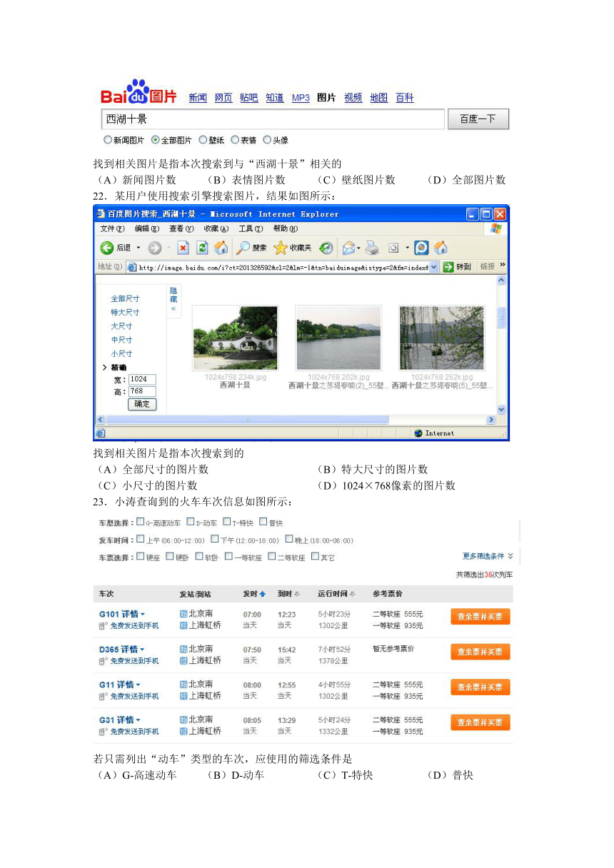614x868 pixels.
Task: Click the IE Home icon beside Refresh
Action: 221,248
